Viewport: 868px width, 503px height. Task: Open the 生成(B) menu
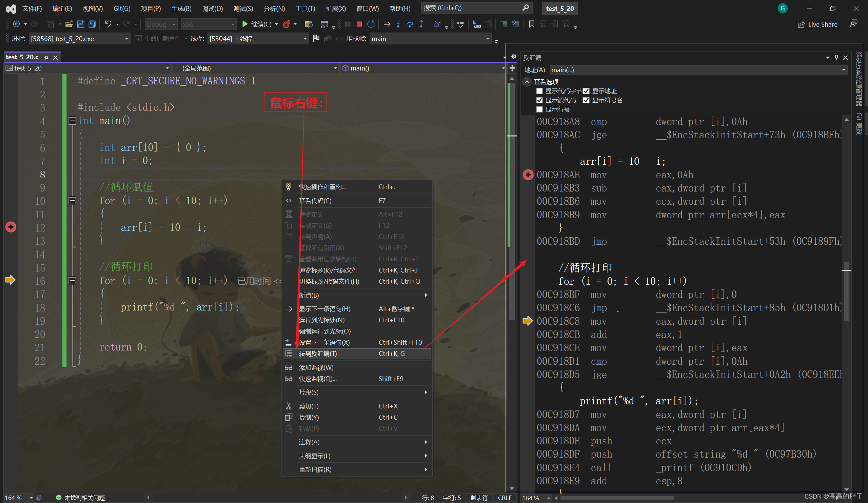181,8
